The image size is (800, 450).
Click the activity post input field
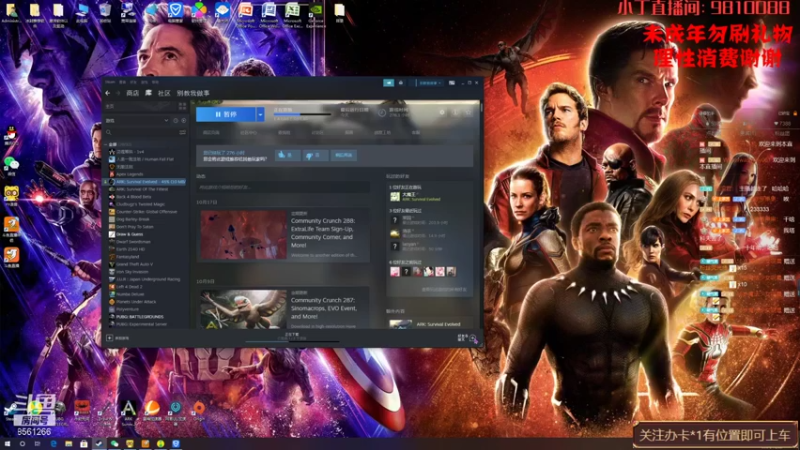tap(283, 187)
